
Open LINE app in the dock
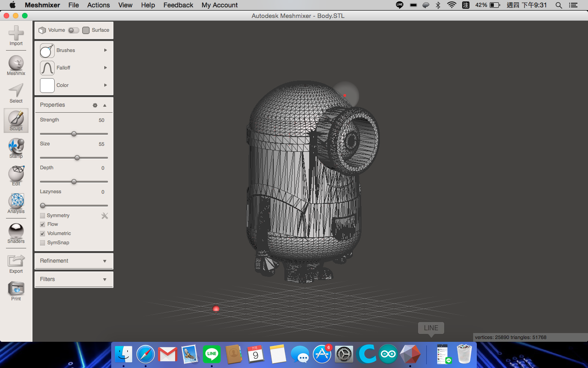[212, 354]
